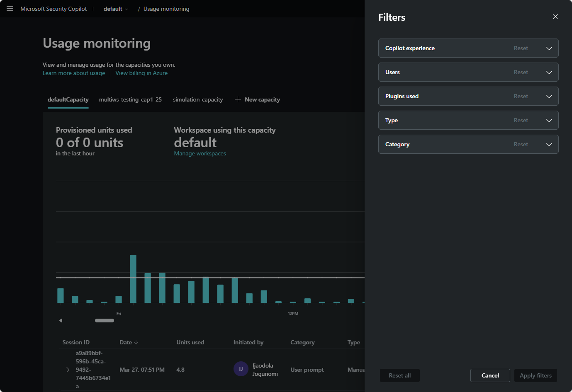Switch to the simulation-capacity tab

click(x=198, y=99)
